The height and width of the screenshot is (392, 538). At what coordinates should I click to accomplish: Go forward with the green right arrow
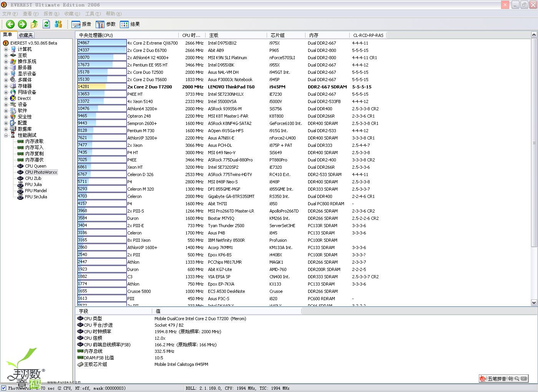(22, 24)
